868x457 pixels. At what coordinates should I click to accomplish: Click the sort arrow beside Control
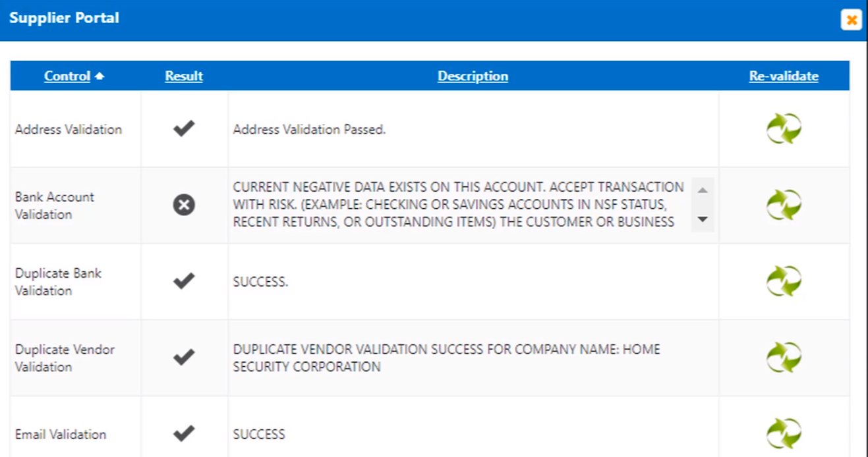(x=100, y=76)
